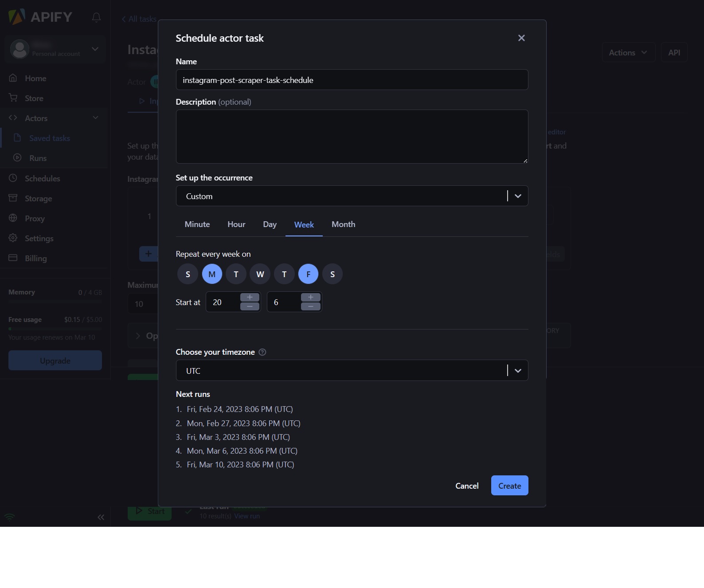The height and width of the screenshot is (588, 704).
Task: Decrease the start hour value
Action: pos(250,306)
